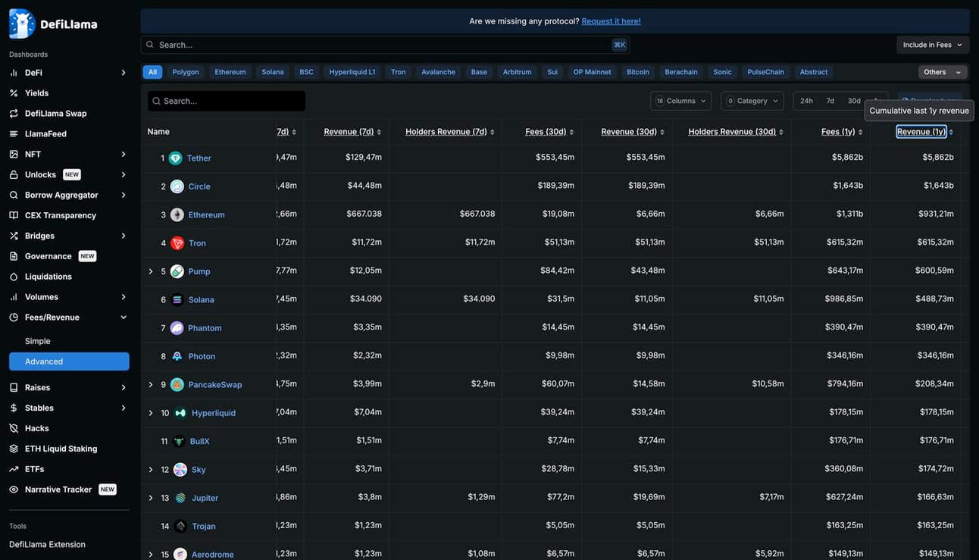Click the PancakeSwap protocol icon

pyautogui.click(x=177, y=385)
